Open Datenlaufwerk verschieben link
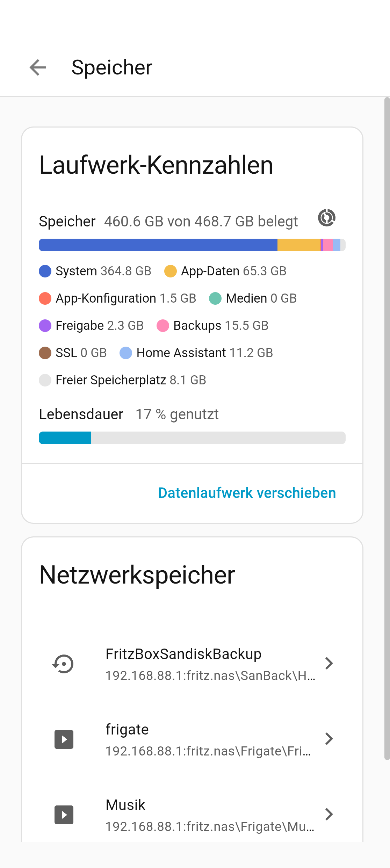Screen dimensions: 390x868 click(247, 493)
